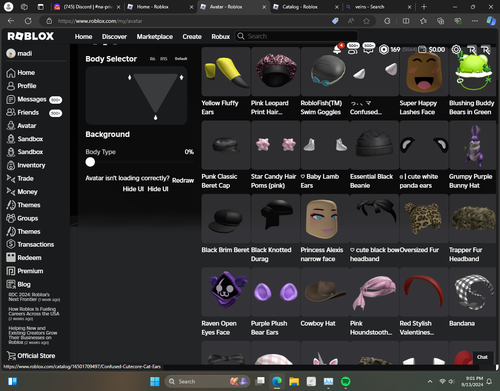Expand the system tray hidden icons chevron
This screenshot has width=500, height=391.
[430, 381]
